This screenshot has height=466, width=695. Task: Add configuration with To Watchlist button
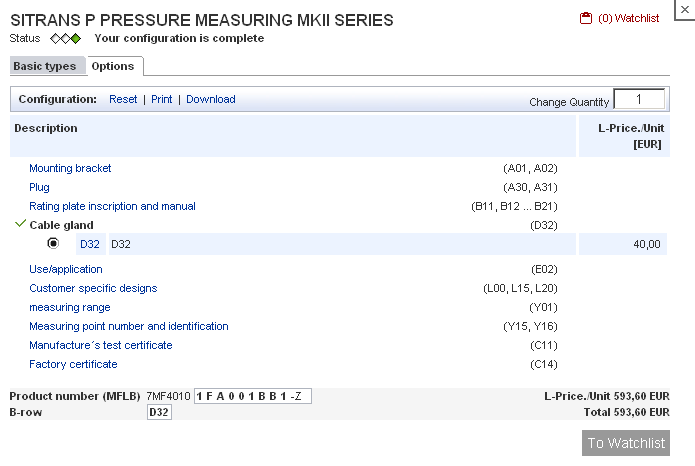point(626,443)
